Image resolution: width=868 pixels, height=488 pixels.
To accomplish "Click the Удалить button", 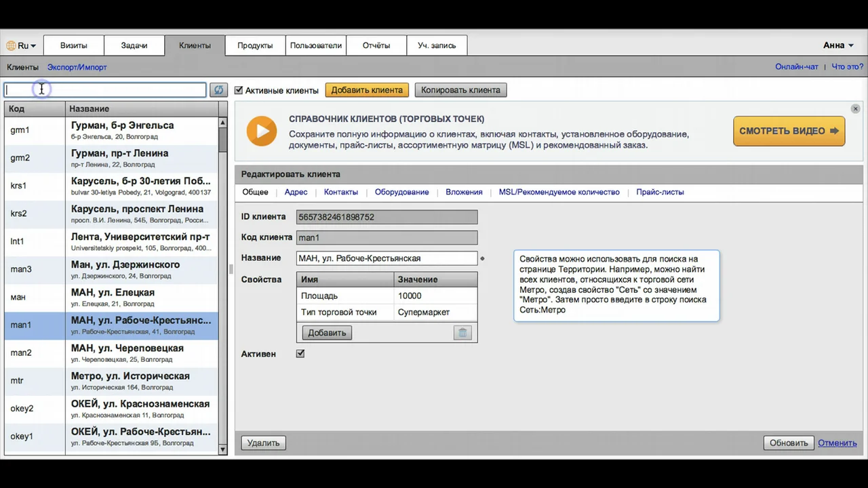I will click(x=263, y=443).
